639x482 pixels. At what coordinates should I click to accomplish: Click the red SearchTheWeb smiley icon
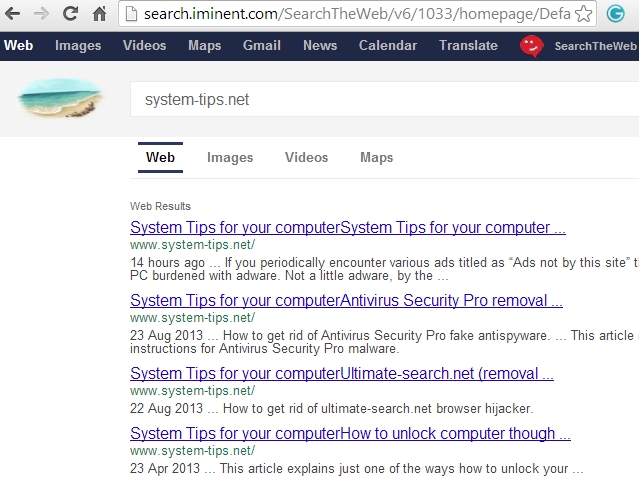(x=532, y=46)
